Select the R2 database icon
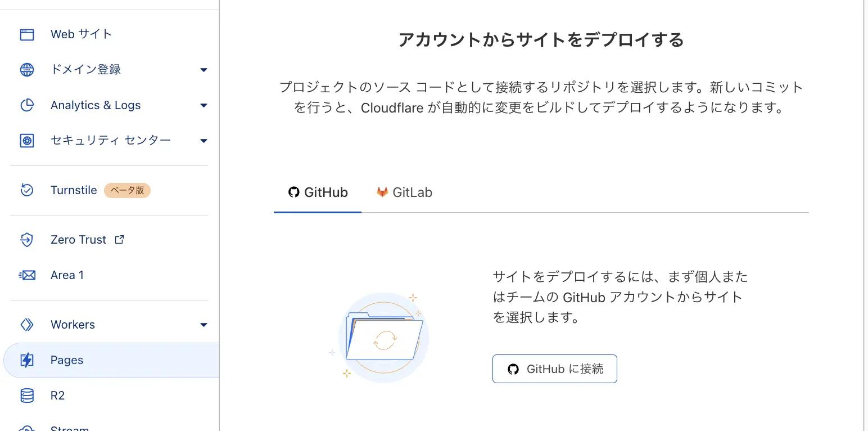 [x=26, y=396]
